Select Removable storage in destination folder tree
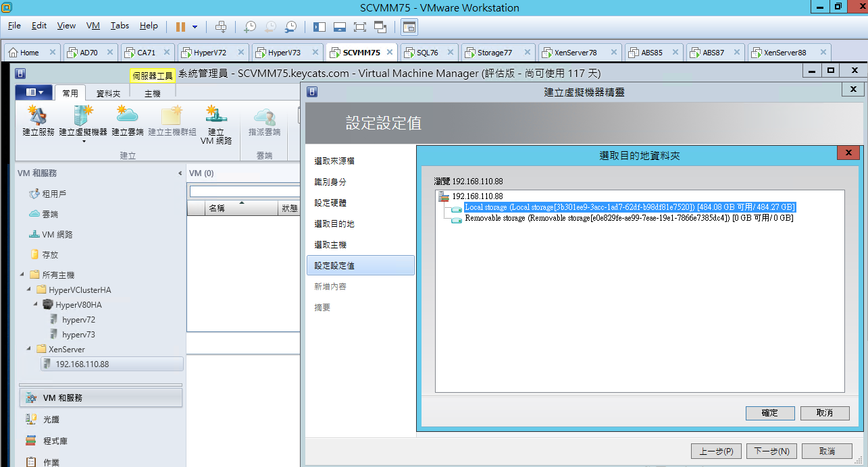868x467 pixels. click(629, 218)
